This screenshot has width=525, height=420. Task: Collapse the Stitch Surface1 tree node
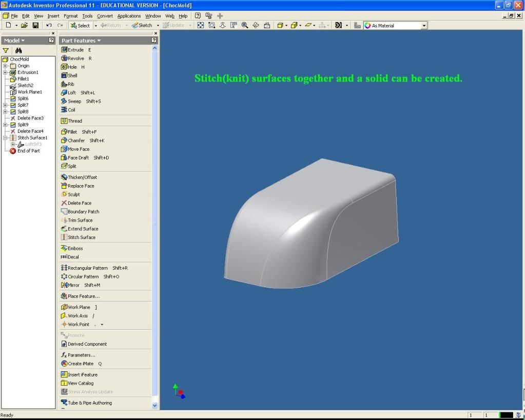click(x=5, y=137)
